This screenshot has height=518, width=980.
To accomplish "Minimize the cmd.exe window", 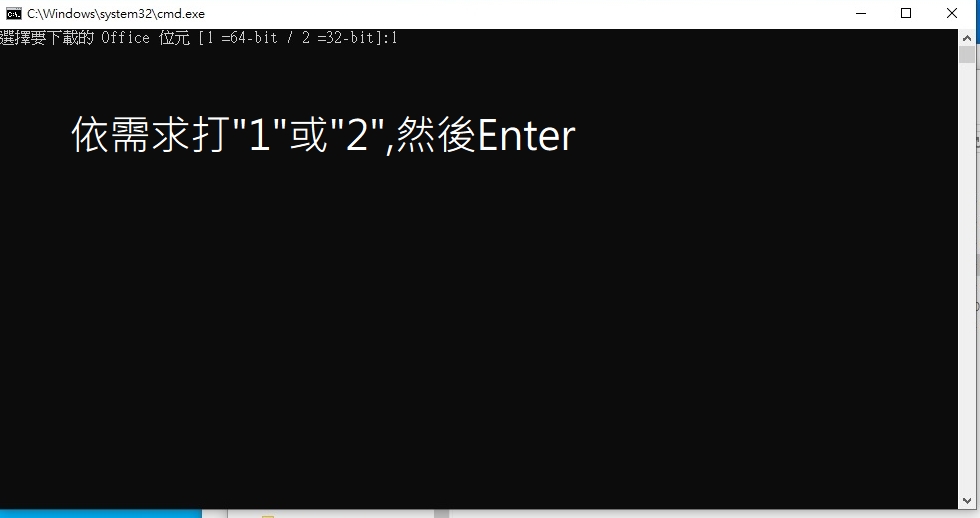I will [861, 14].
